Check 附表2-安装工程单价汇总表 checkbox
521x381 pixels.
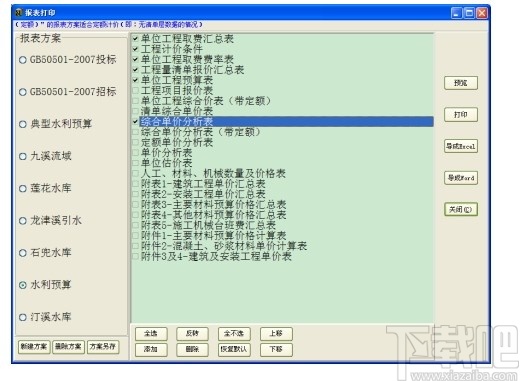135,194
